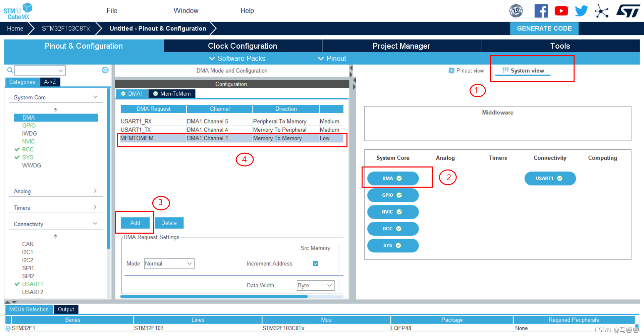Click the ST community network icon
Image resolution: width=644 pixels, height=336 pixels.
click(601, 11)
